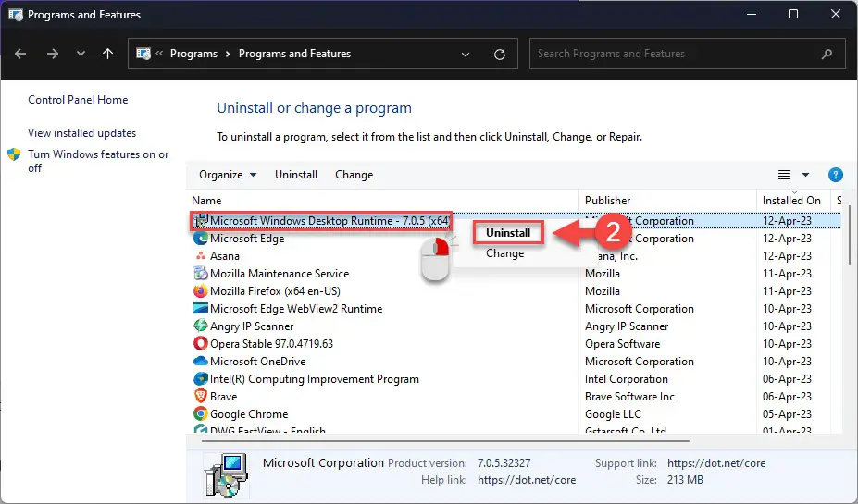The height and width of the screenshot is (504, 858).
Task: Click the Search Programs and Features field
Action: [690, 54]
